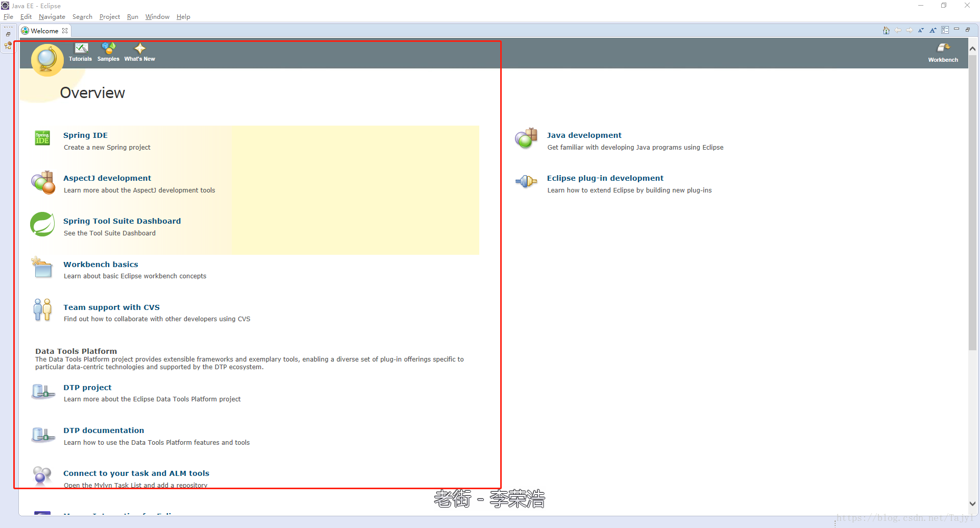Click the DTP documentation icon

(x=43, y=435)
